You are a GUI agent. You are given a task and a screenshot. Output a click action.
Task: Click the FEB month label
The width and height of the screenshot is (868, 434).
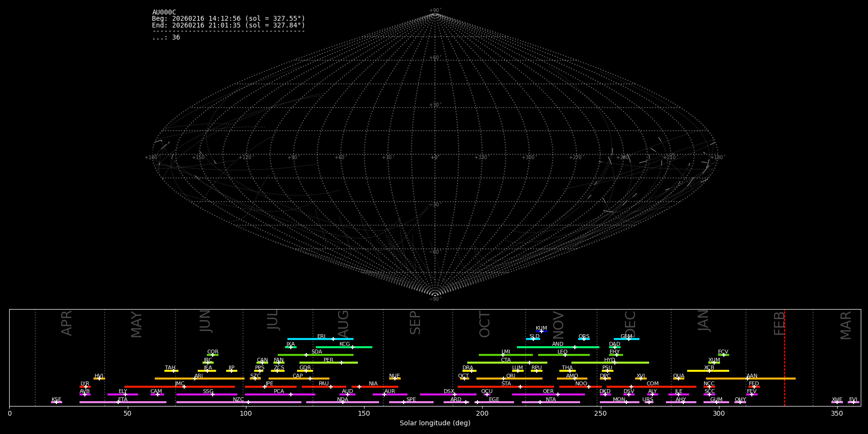pos(779,323)
